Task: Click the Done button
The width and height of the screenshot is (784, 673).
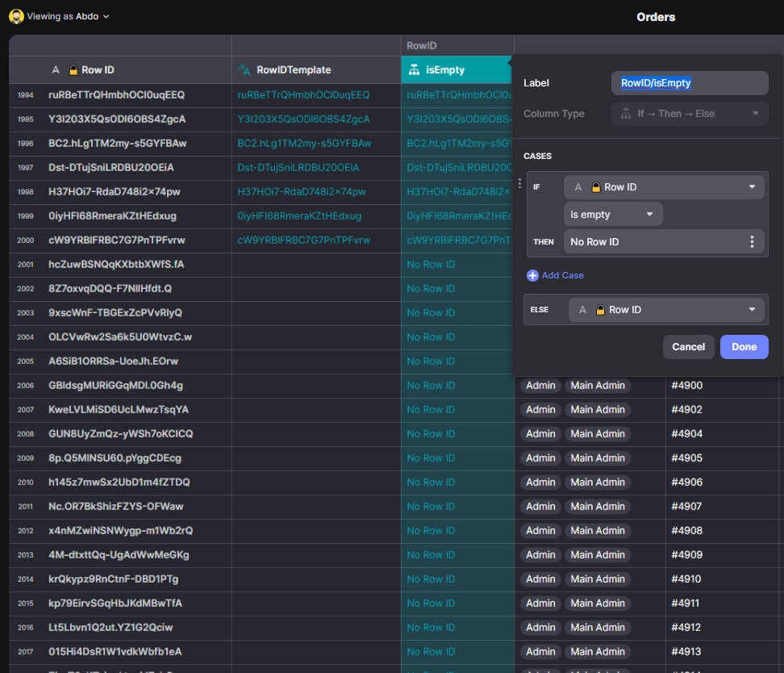Action: coord(744,347)
